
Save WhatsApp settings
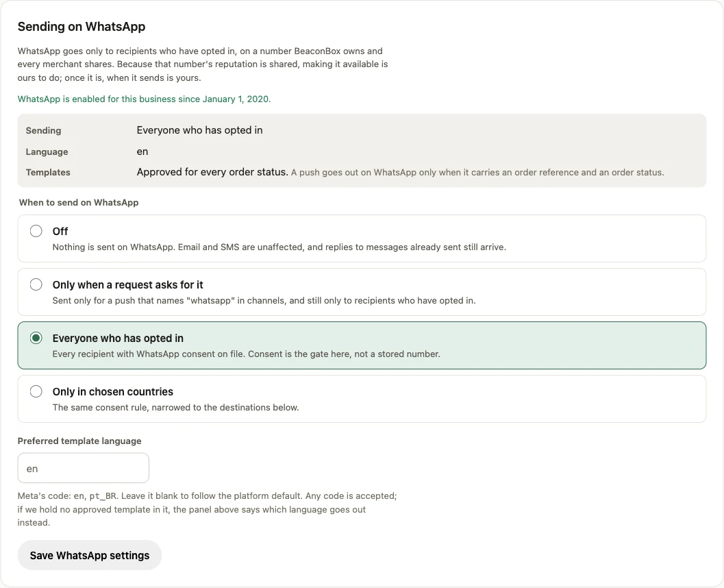click(x=90, y=555)
